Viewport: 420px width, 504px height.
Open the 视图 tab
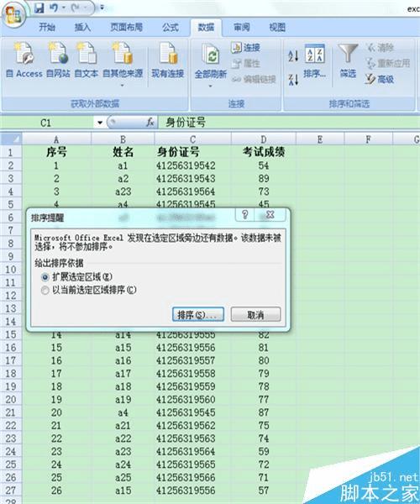coord(277,28)
